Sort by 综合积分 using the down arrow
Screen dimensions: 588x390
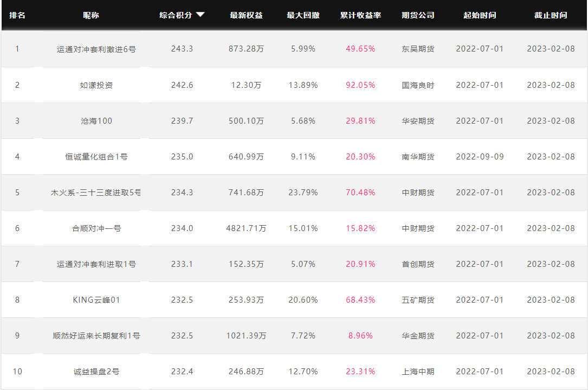point(201,15)
